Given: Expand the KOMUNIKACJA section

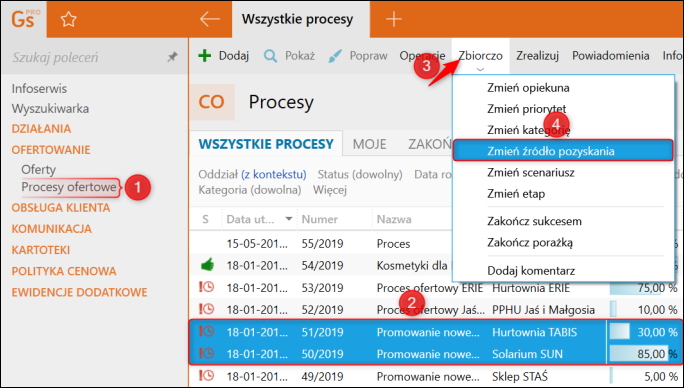Looking at the screenshot, I should (x=51, y=229).
